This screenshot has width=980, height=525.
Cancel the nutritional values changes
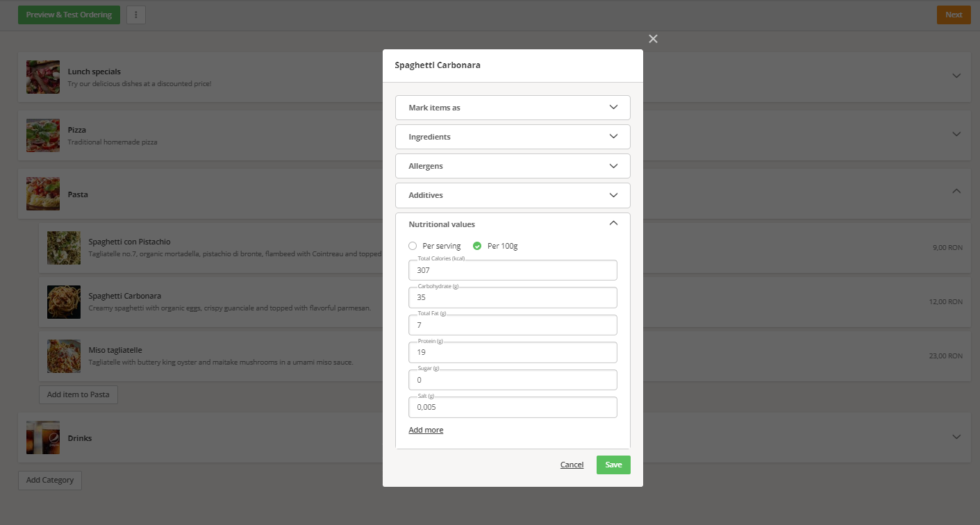click(572, 465)
